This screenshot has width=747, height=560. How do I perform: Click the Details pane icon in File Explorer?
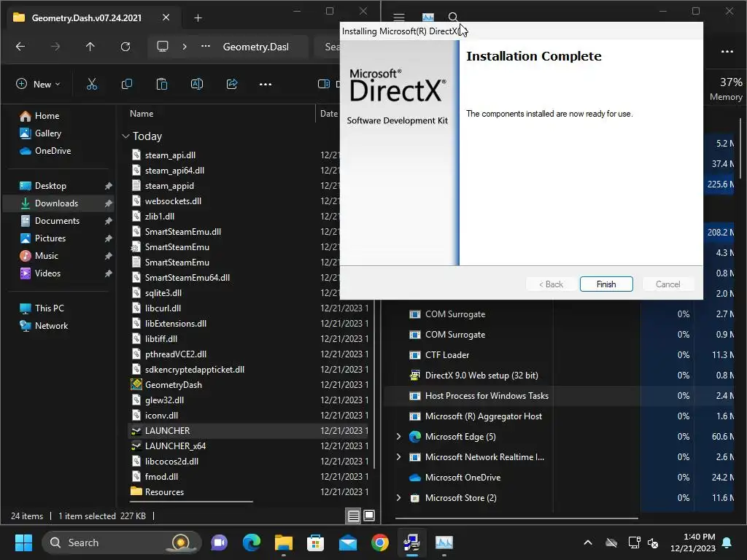tap(324, 85)
